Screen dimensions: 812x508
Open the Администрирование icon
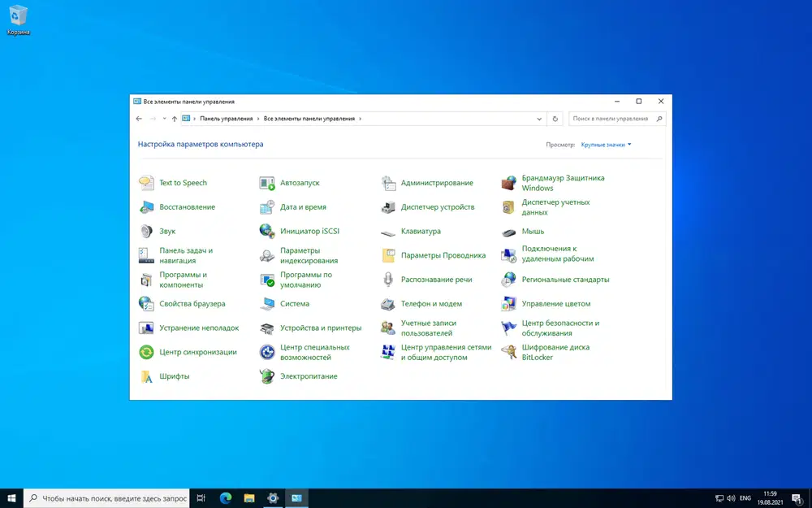[388, 182]
